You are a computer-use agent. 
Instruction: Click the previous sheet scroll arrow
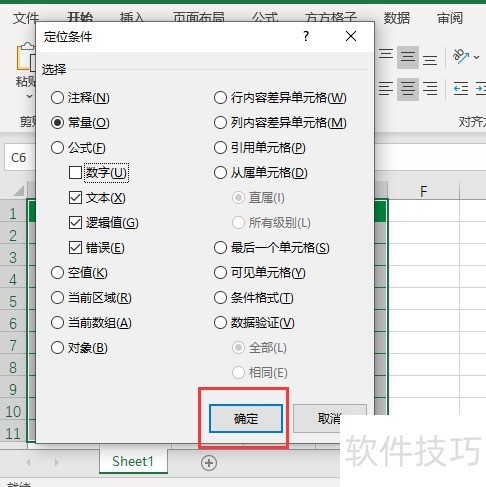click(x=28, y=462)
